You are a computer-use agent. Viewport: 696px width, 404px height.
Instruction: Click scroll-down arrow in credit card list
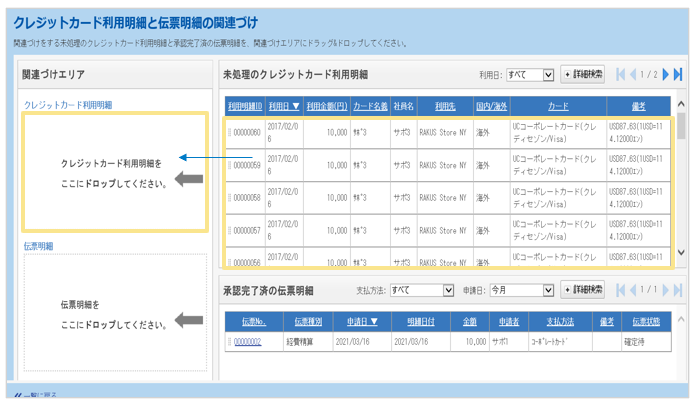(682, 252)
